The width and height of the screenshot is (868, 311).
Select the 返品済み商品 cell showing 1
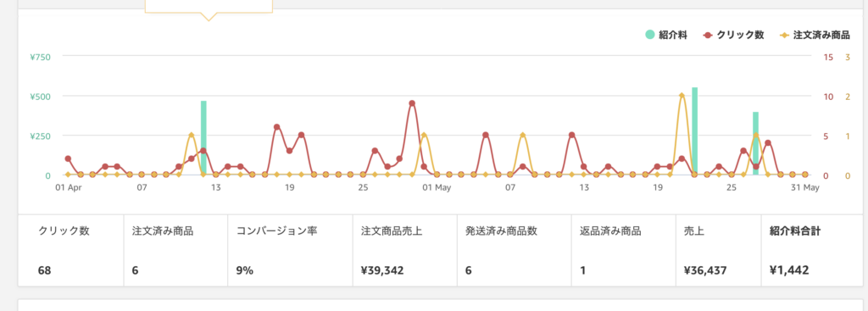[623, 250]
